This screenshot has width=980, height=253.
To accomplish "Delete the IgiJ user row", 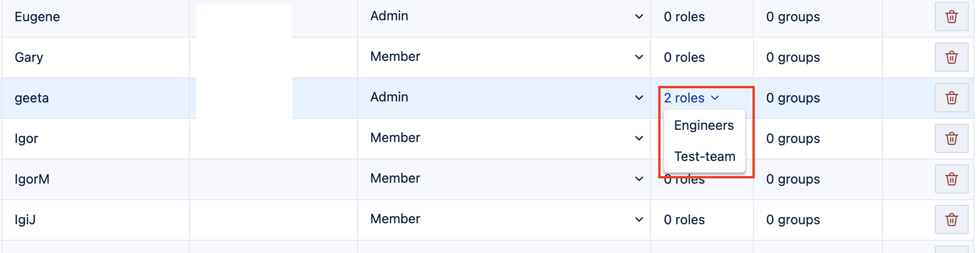I will point(951,220).
